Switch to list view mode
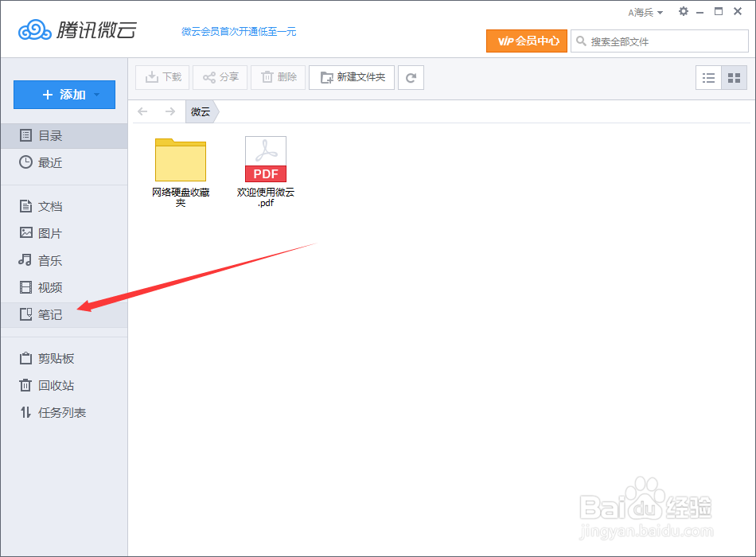Screen dimensions: 756x557 [x=708, y=77]
